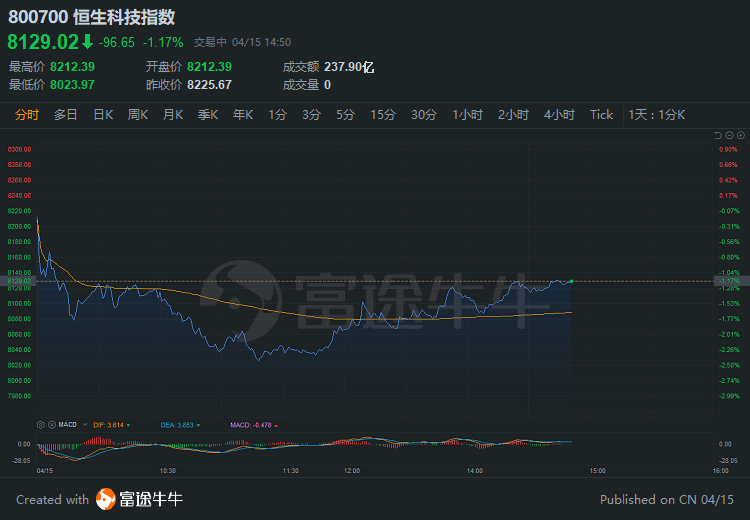Click the 14:00 time axis label
Image resolution: width=750 pixels, height=520 pixels.
[x=474, y=471]
